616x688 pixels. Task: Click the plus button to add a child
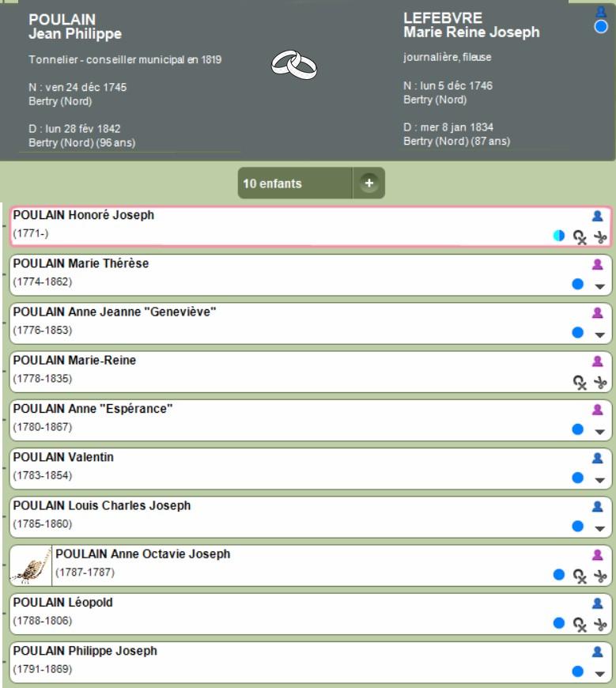369,183
